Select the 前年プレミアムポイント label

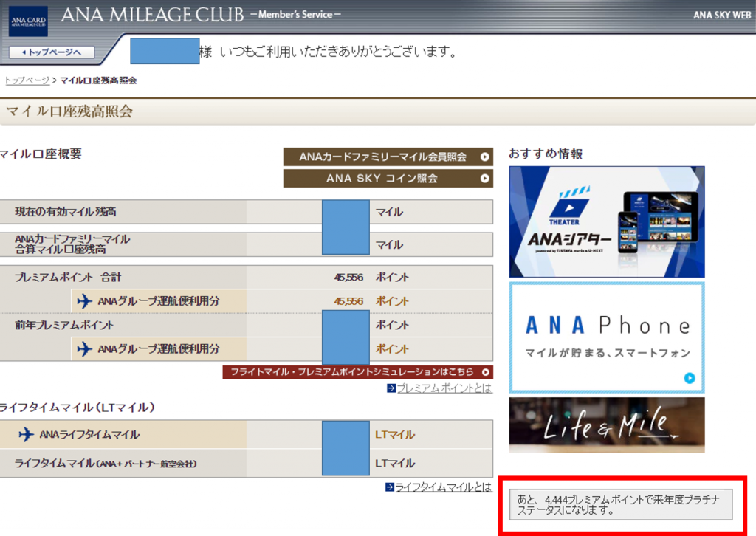64,326
